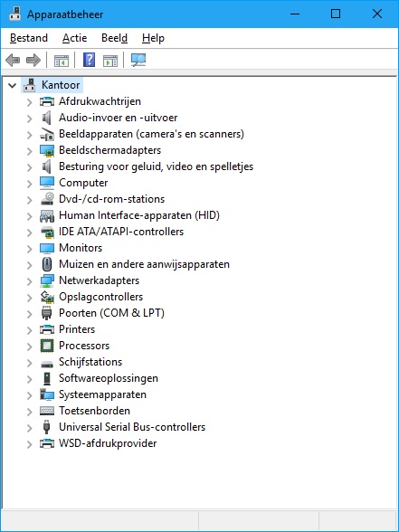Collapse the Kantoor root node
399x532 pixels.
click(13, 85)
